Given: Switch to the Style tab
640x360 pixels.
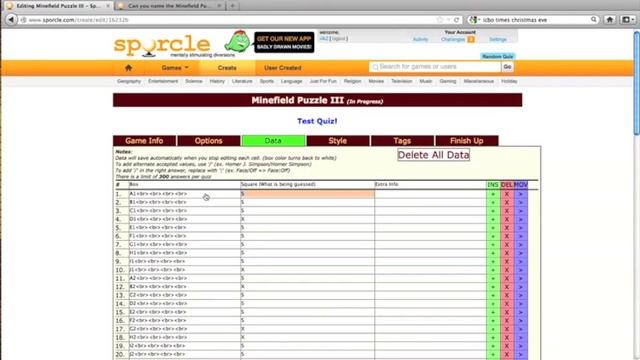Looking at the screenshot, I should point(338,141).
